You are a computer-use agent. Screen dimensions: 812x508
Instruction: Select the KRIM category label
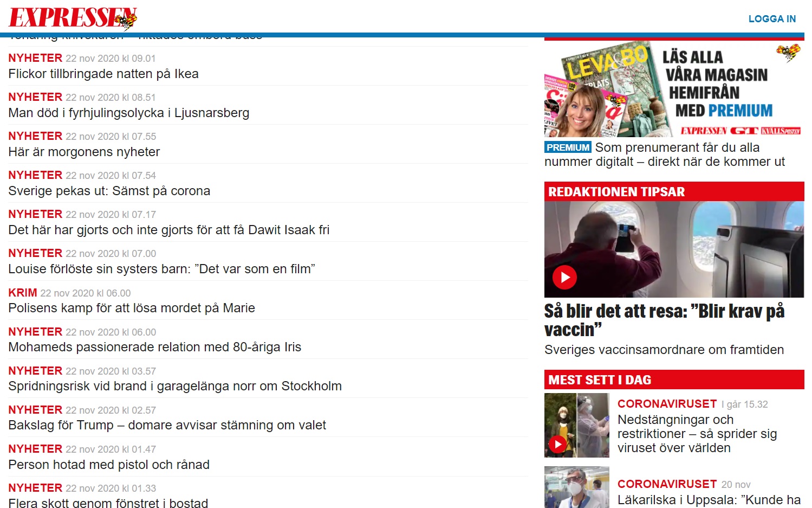coord(23,293)
